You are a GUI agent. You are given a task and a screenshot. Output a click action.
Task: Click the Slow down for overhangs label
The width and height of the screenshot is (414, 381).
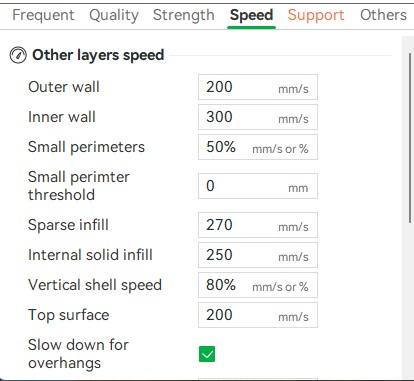pos(78,354)
